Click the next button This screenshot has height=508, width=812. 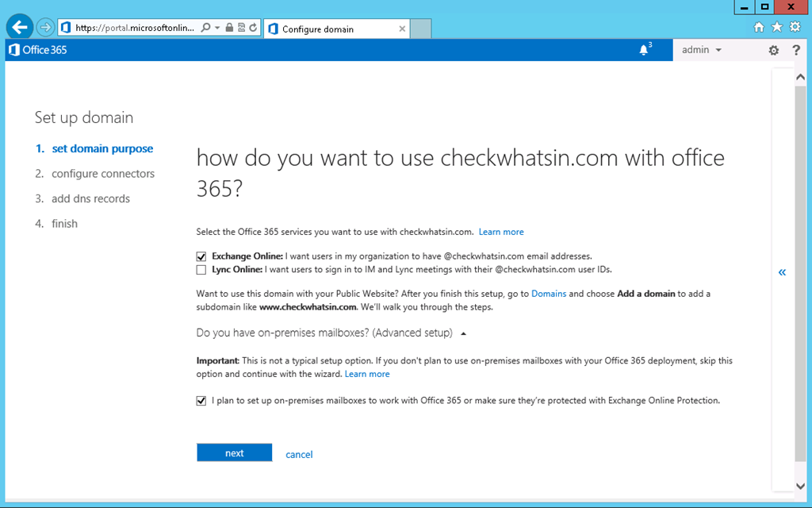point(234,452)
